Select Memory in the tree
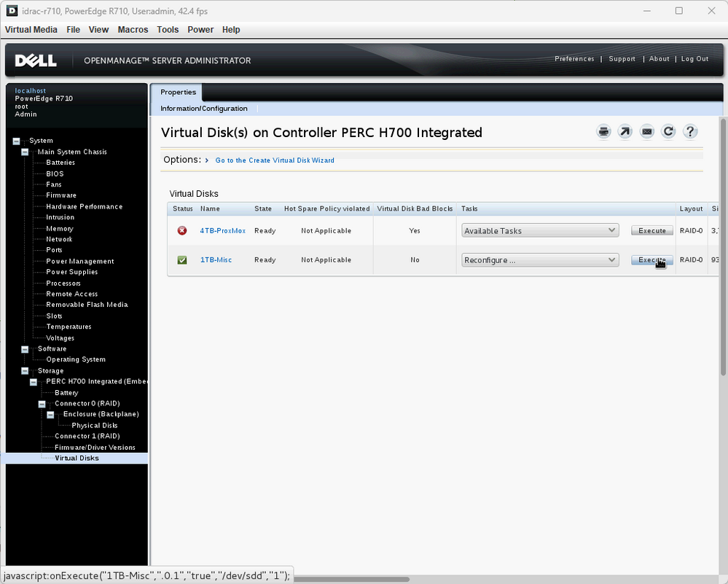 60,229
